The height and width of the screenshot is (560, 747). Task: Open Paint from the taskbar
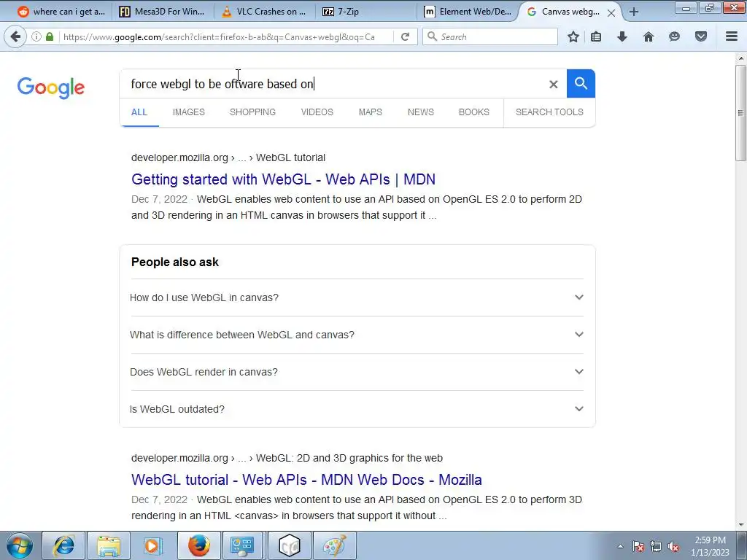[334, 545]
